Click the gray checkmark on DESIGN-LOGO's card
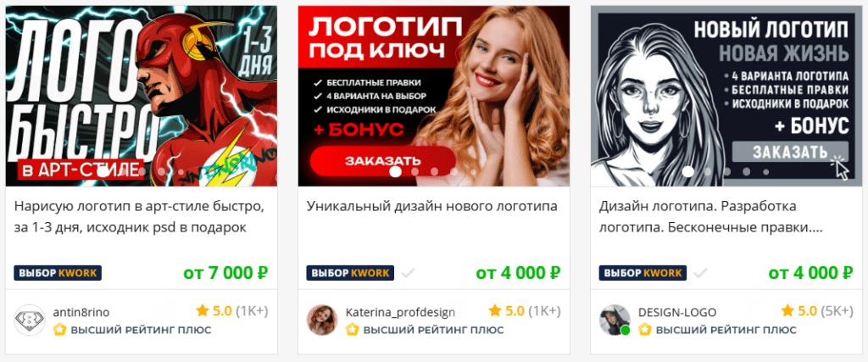868x362 pixels. coord(700,273)
